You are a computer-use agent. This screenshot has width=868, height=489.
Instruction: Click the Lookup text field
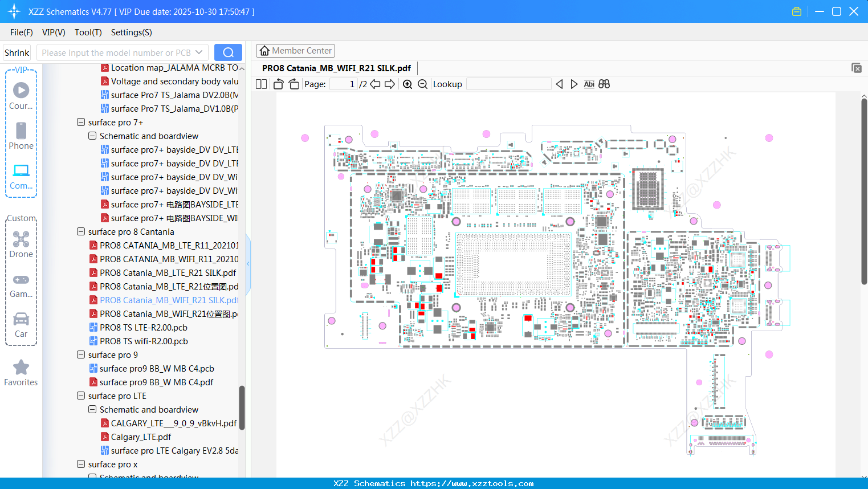pos(508,84)
